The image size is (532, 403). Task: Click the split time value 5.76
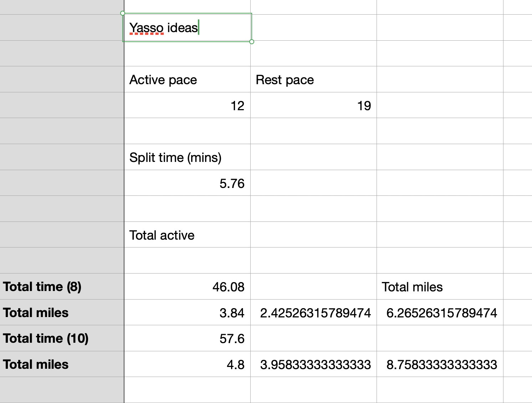tap(187, 183)
